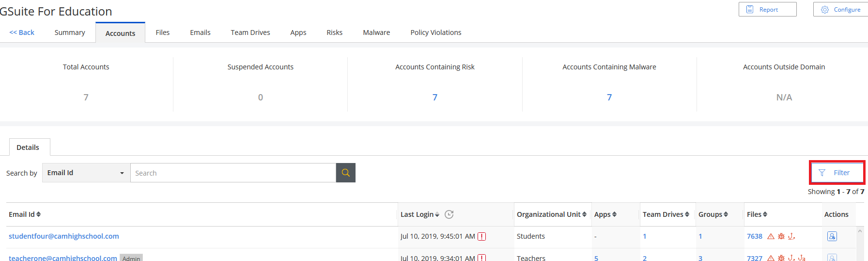Click the Report button
The width and height of the screenshot is (868, 261).
coord(767,9)
